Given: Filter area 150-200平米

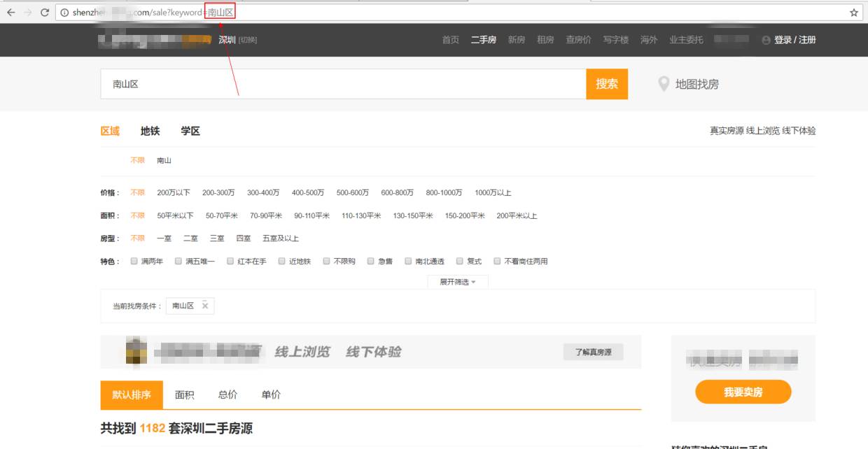Looking at the screenshot, I should (x=465, y=215).
